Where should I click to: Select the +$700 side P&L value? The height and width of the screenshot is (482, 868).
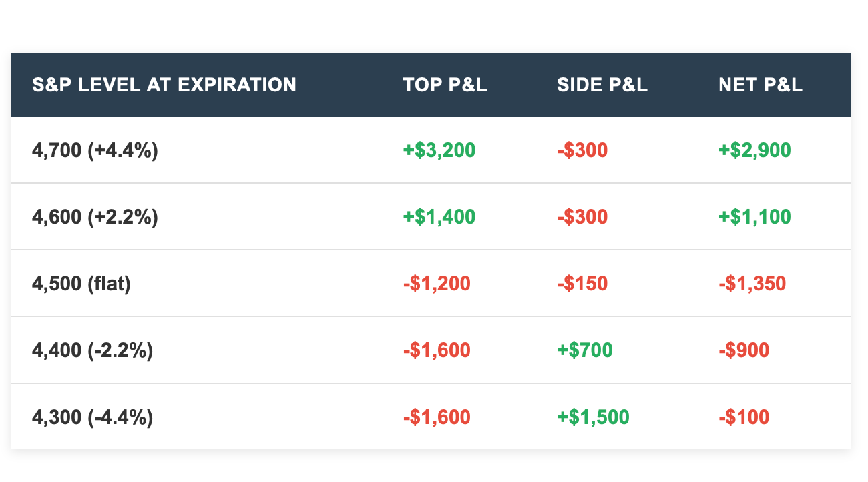coord(585,350)
